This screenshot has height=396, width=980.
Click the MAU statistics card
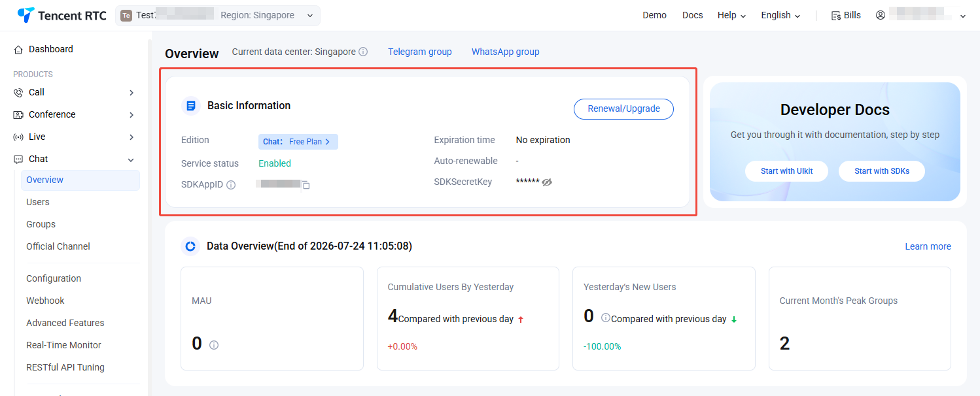pos(272,318)
